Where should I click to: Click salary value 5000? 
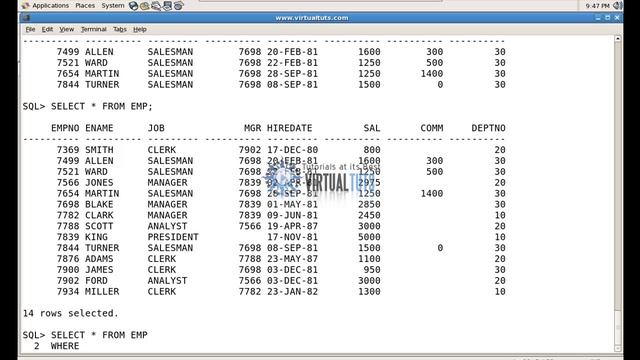click(x=369, y=237)
